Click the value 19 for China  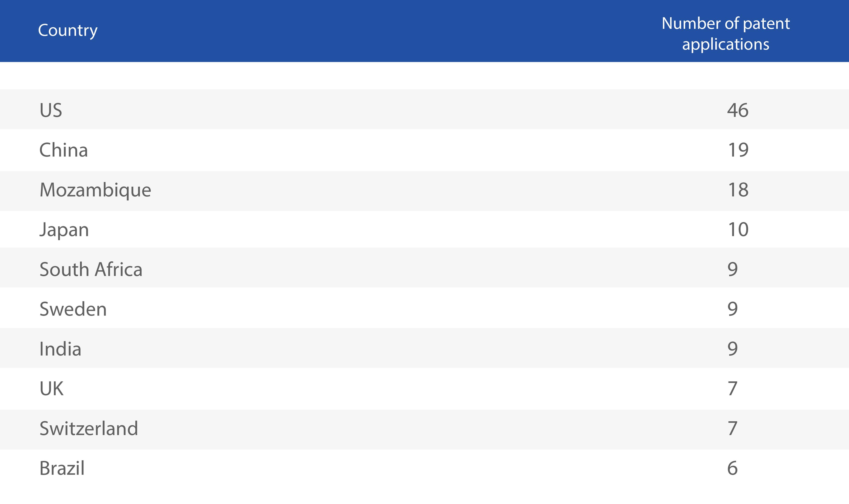738,150
